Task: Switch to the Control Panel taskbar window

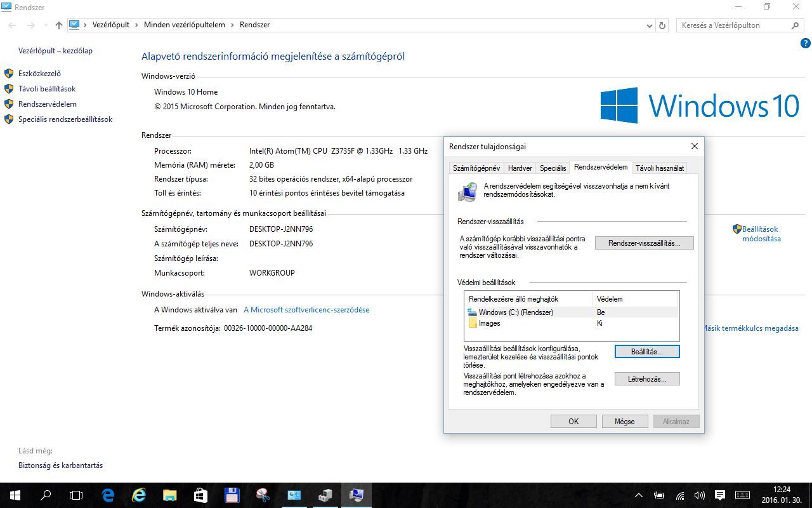Action: pyautogui.click(x=294, y=495)
